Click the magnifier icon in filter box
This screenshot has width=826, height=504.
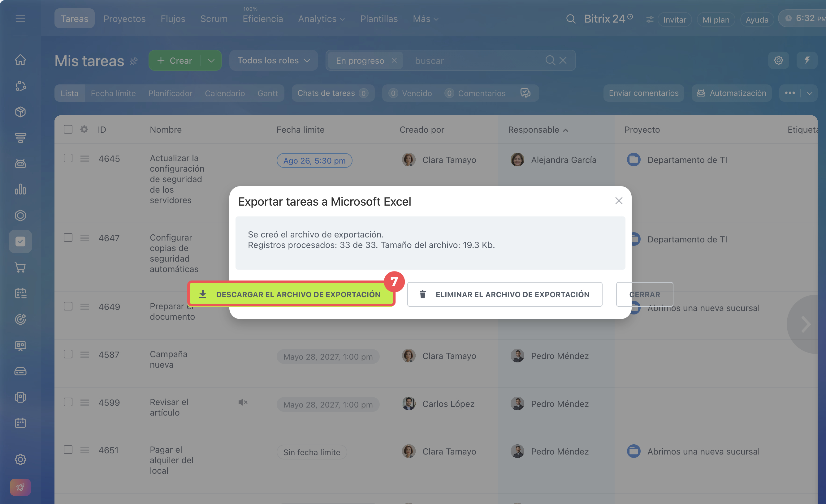(550, 60)
